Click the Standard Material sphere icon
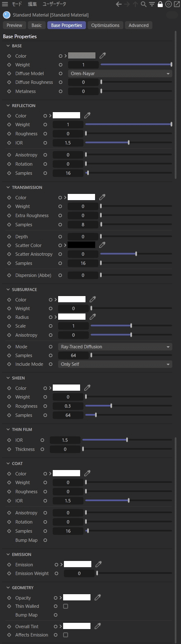This screenshot has height=644, width=181. [6, 15]
